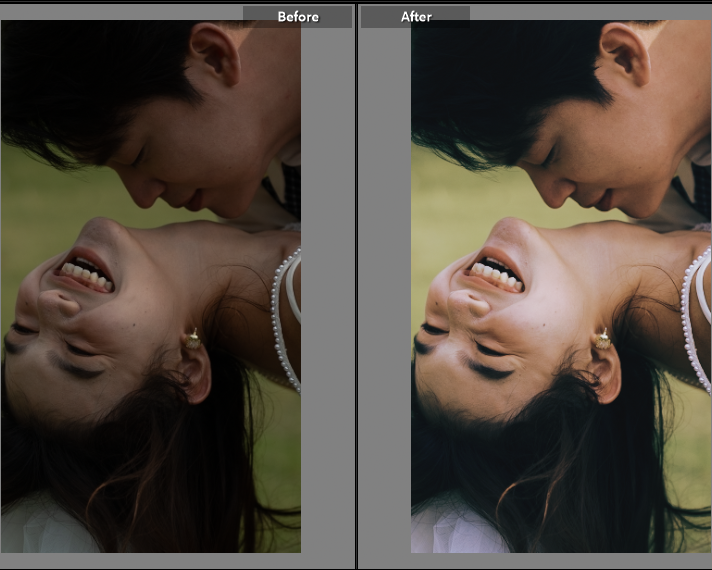
Task: Select the After photo preview
Action: (x=561, y=286)
